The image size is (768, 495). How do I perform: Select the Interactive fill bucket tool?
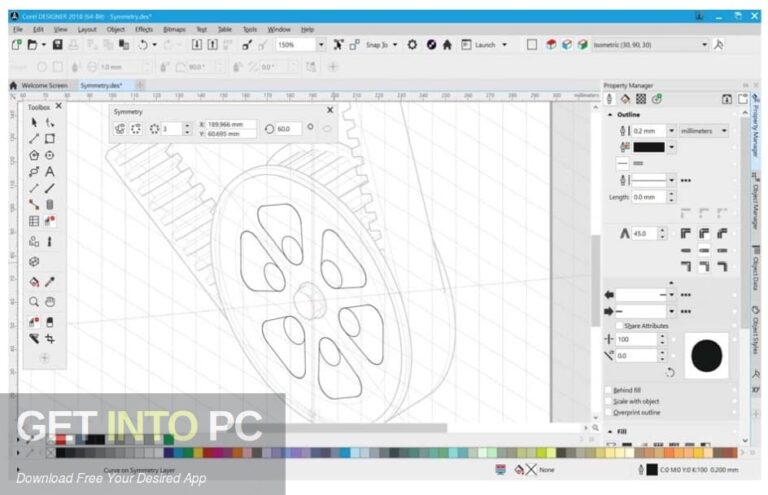(34, 282)
